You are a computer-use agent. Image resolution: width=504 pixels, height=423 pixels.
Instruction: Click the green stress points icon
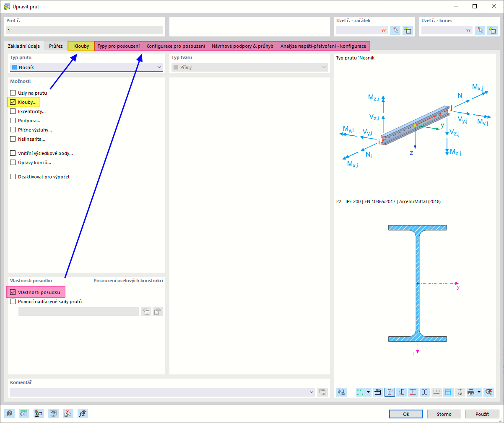click(361, 392)
